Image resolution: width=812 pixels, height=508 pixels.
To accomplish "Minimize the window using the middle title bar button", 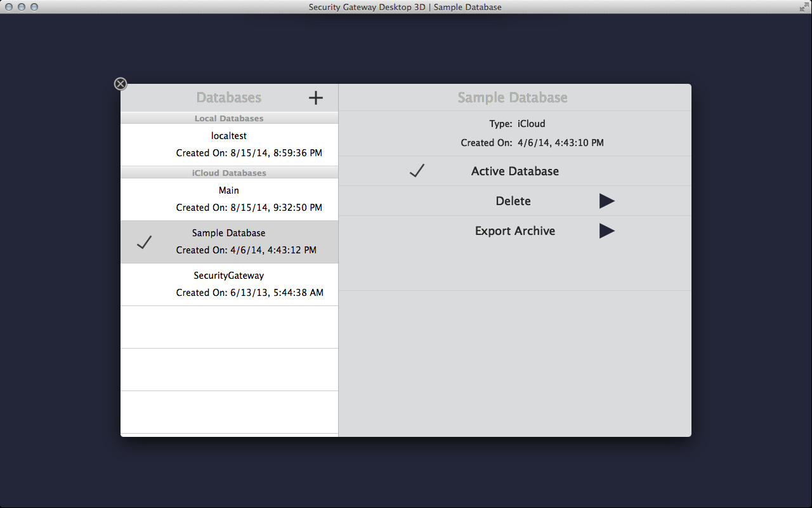I will click(22, 7).
